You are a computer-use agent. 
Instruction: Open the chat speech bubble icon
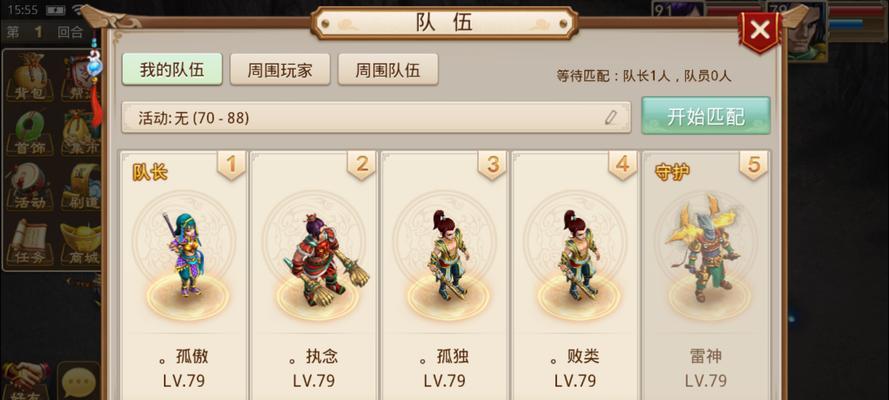[79, 381]
